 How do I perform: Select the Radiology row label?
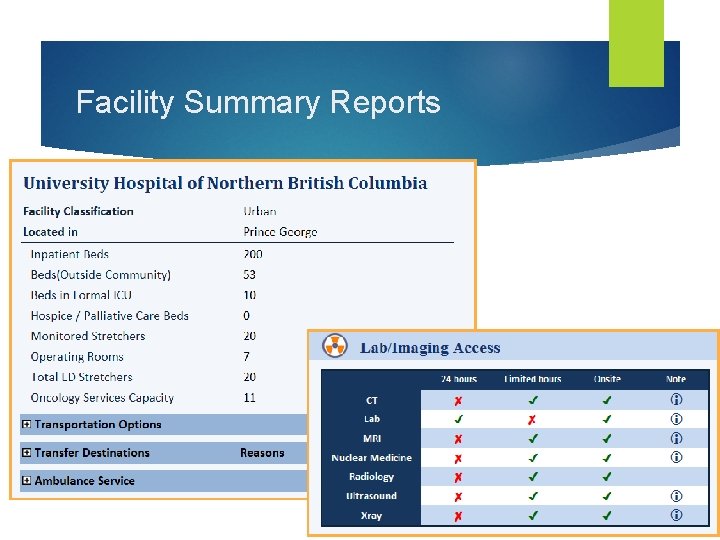[371, 477]
